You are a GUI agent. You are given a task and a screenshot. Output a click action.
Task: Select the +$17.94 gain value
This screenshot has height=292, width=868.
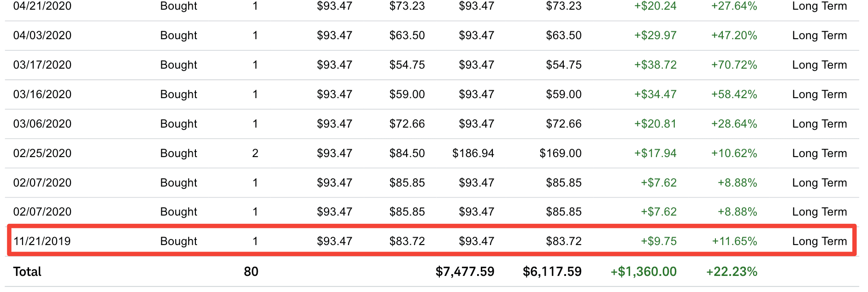tap(655, 153)
